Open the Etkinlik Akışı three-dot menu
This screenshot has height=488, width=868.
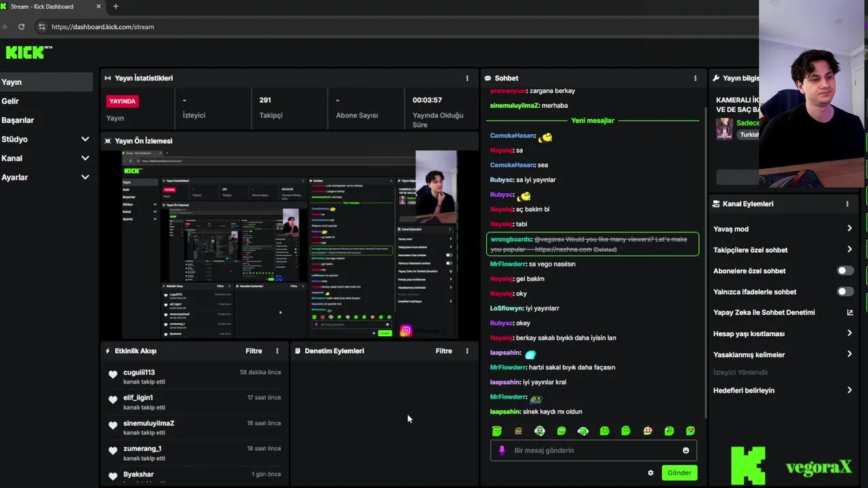coord(277,351)
